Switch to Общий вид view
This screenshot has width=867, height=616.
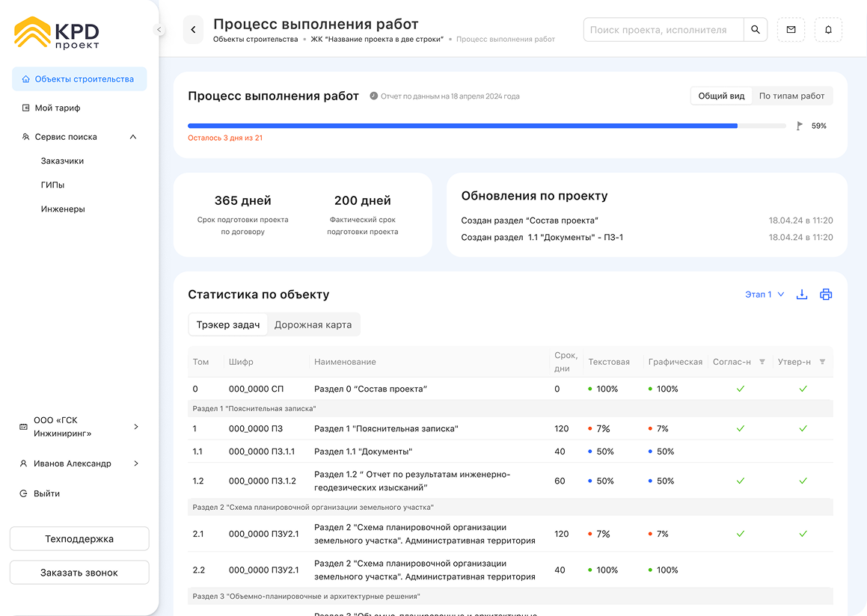click(721, 96)
